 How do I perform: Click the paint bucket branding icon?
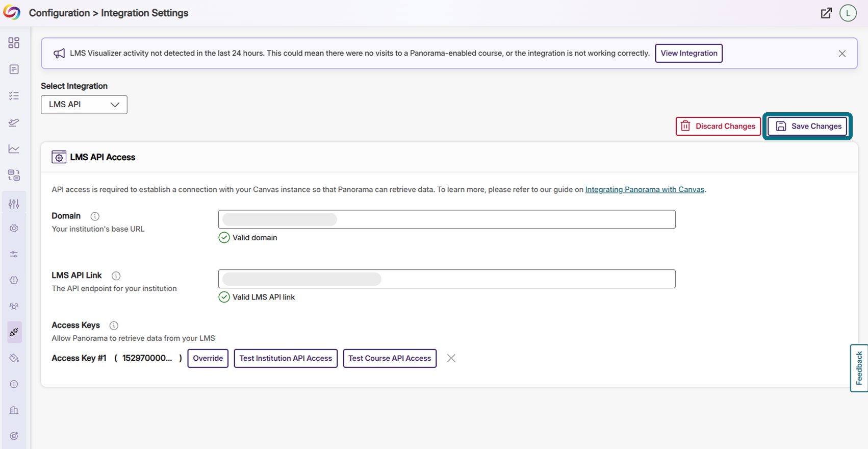point(14,358)
